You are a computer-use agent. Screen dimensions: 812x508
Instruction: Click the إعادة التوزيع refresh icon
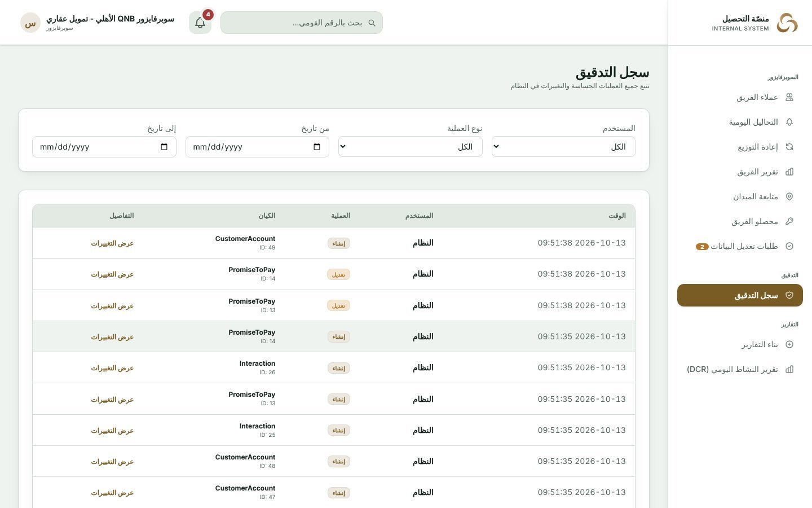[789, 147]
